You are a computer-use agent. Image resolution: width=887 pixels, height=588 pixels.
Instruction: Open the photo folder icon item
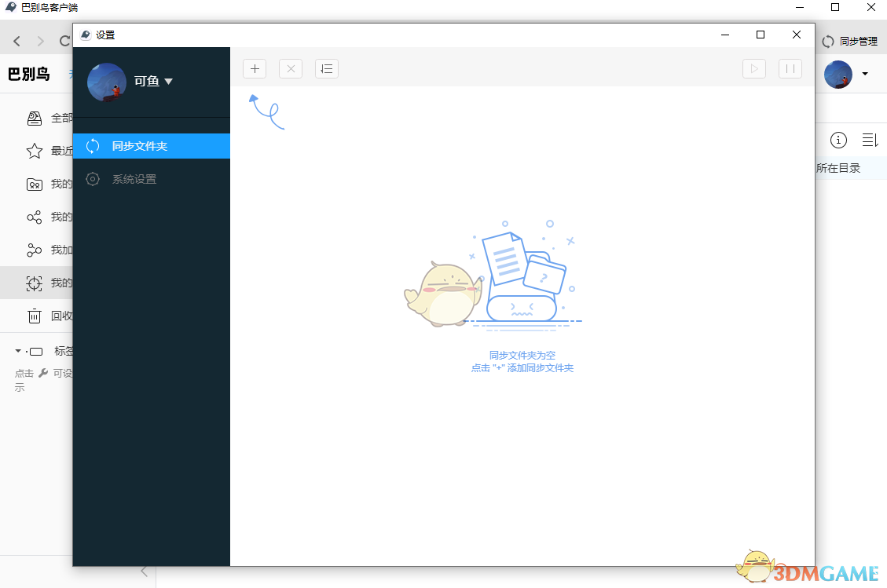coord(35,184)
